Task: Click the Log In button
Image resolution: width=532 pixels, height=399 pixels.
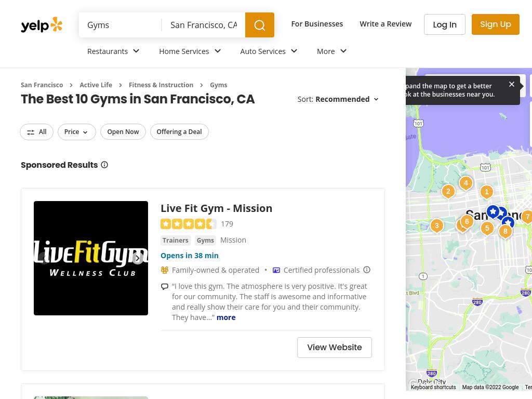Action: (x=445, y=24)
